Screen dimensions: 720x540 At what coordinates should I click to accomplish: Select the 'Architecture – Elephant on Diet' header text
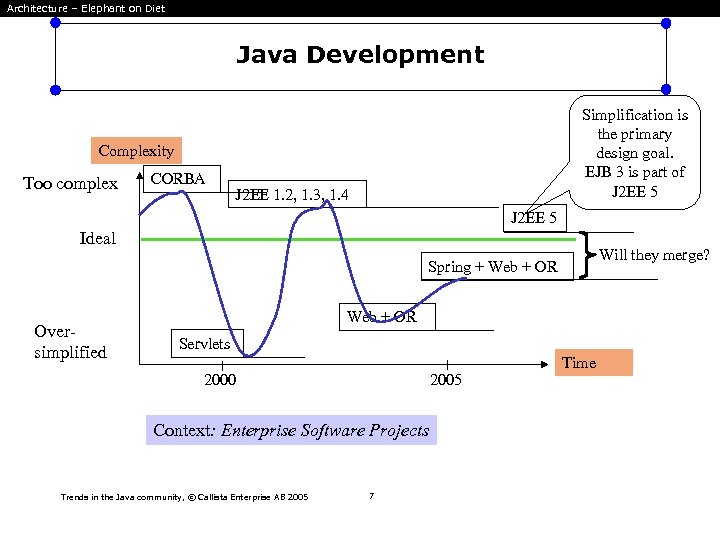[x=86, y=8]
